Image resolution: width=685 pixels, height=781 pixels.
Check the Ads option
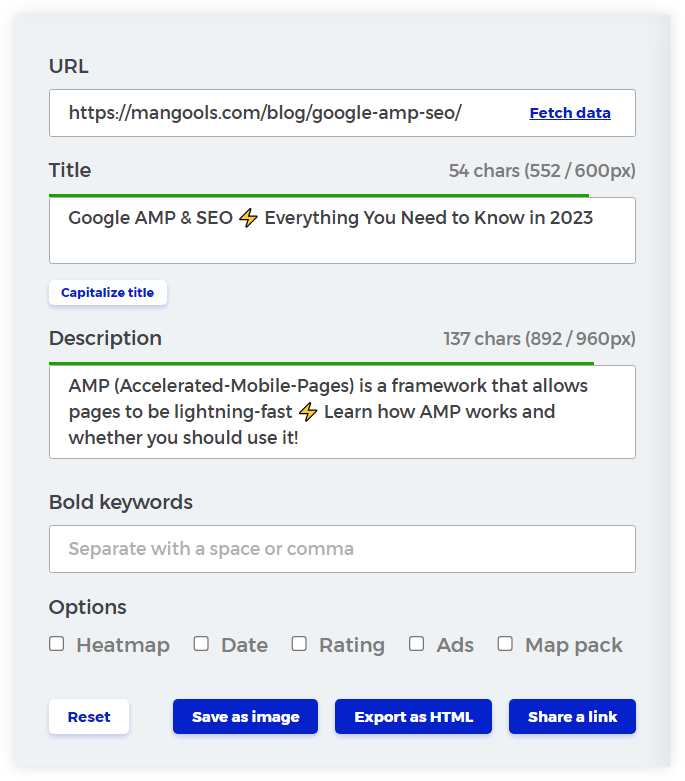(416, 644)
